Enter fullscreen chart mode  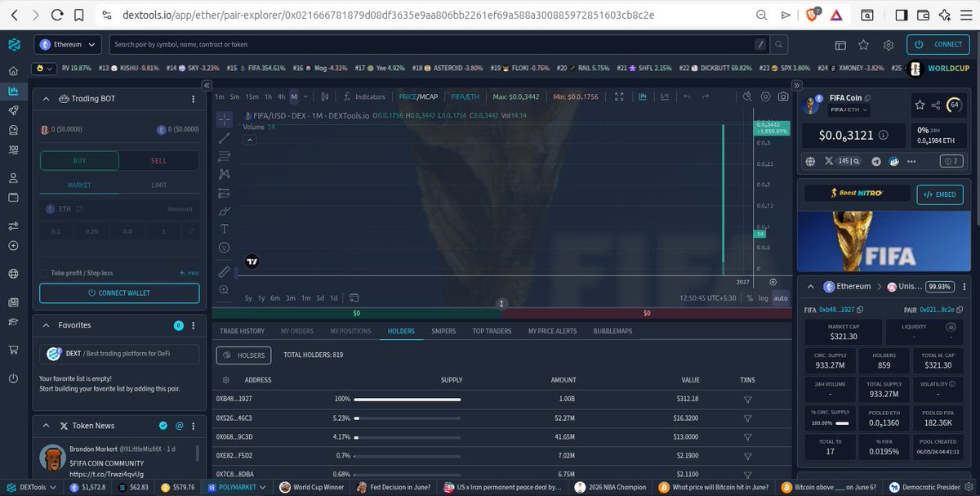point(619,96)
